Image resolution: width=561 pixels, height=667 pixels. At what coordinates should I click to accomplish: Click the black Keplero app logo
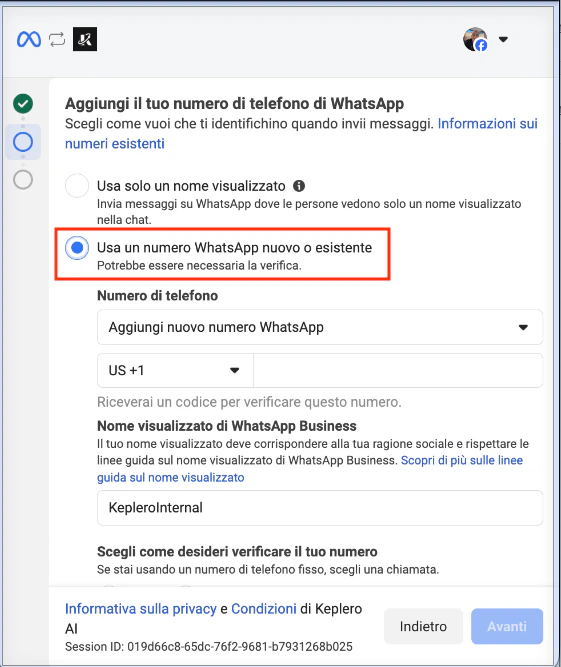pyautogui.click(x=85, y=39)
